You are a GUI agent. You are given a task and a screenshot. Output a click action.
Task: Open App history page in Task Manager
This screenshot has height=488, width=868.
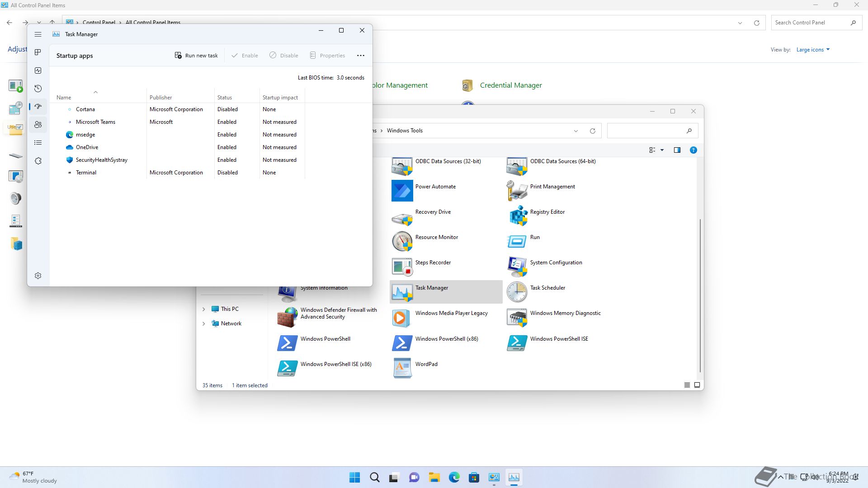tap(38, 89)
